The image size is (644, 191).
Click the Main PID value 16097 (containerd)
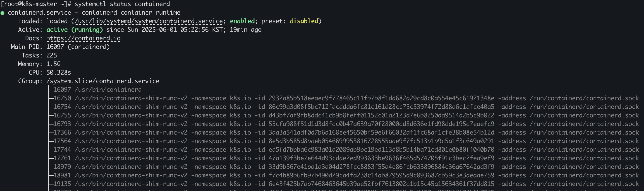coord(78,47)
